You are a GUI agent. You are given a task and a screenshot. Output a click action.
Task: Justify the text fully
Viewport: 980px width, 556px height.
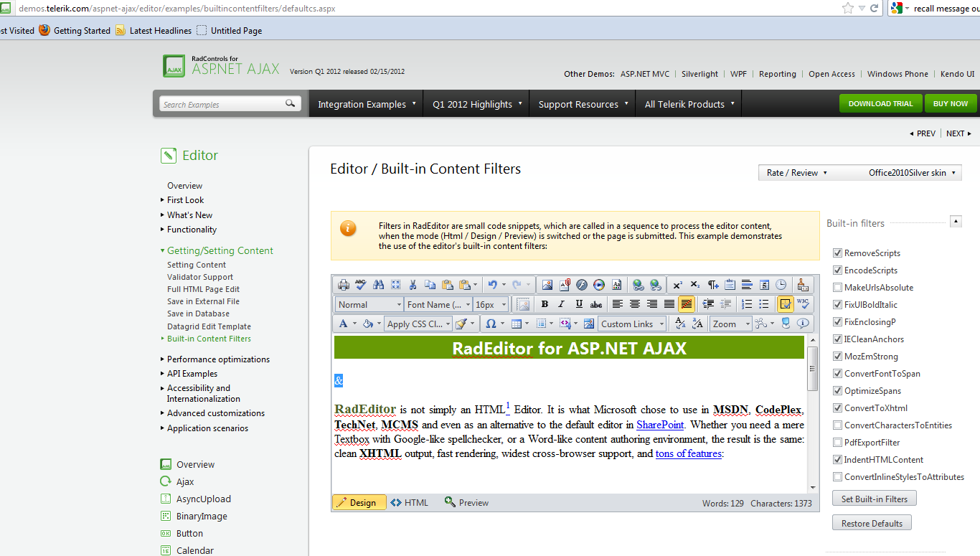pos(669,304)
